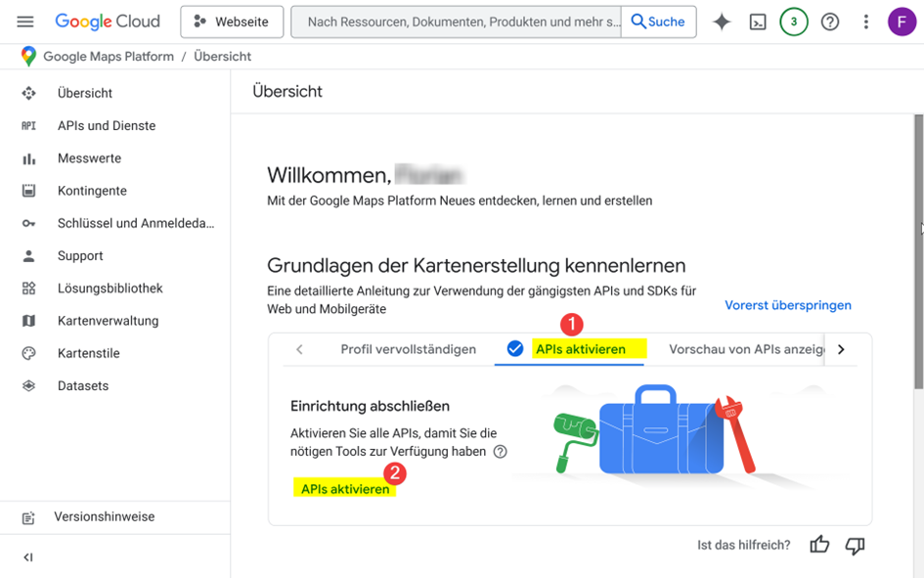This screenshot has height=578, width=924.
Task: Activate Cloud Shell terminal icon
Action: click(757, 22)
